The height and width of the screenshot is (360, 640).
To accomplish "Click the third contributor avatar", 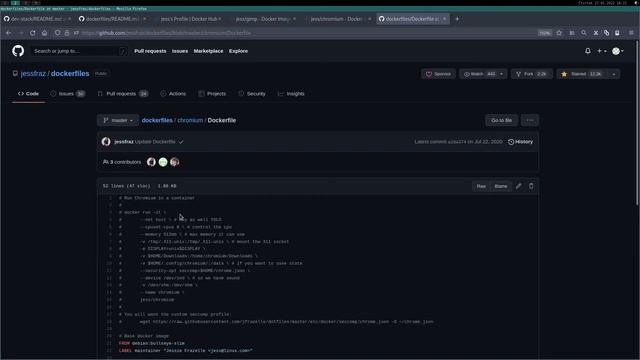I will (175, 162).
